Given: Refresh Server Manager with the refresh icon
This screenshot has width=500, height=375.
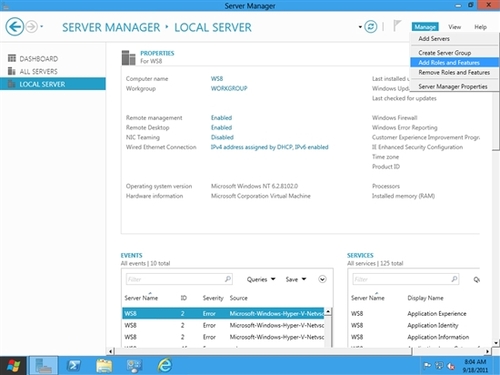Looking at the screenshot, I should click(370, 26).
